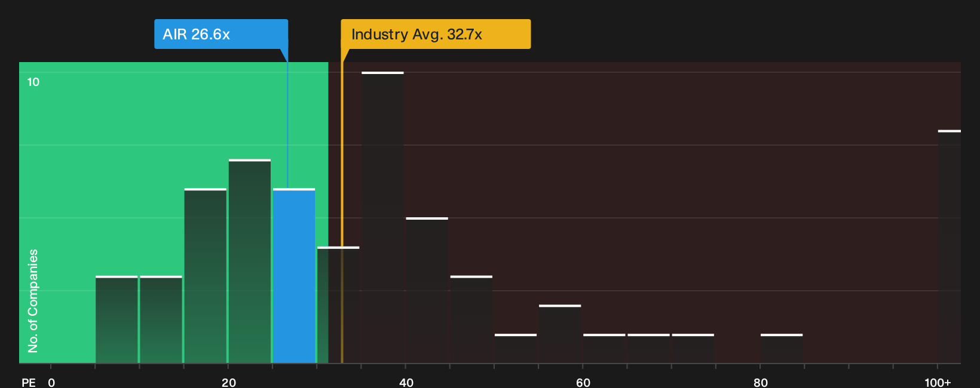Select the 100+ PE bar at right edge
Viewport: 980px width, 388px height.
(x=950, y=247)
